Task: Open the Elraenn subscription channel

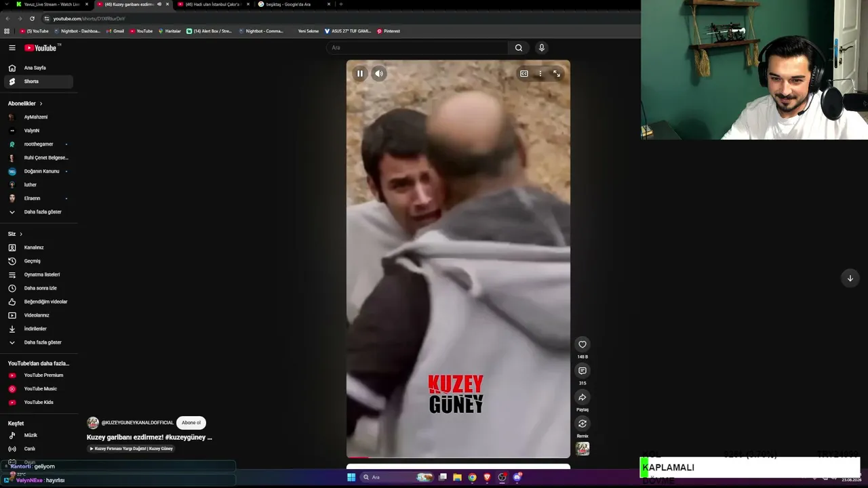Action: 39,198
